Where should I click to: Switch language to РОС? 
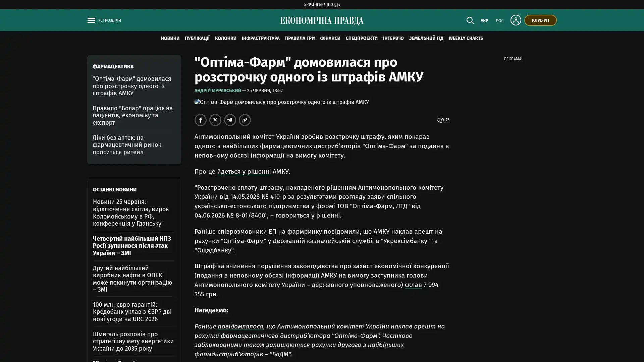coord(500,21)
